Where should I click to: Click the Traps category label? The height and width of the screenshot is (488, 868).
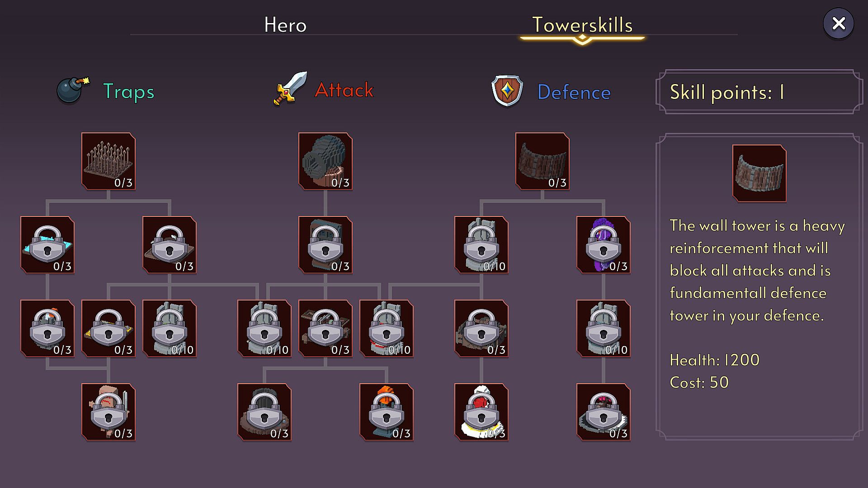pyautogui.click(x=129, y=92)
